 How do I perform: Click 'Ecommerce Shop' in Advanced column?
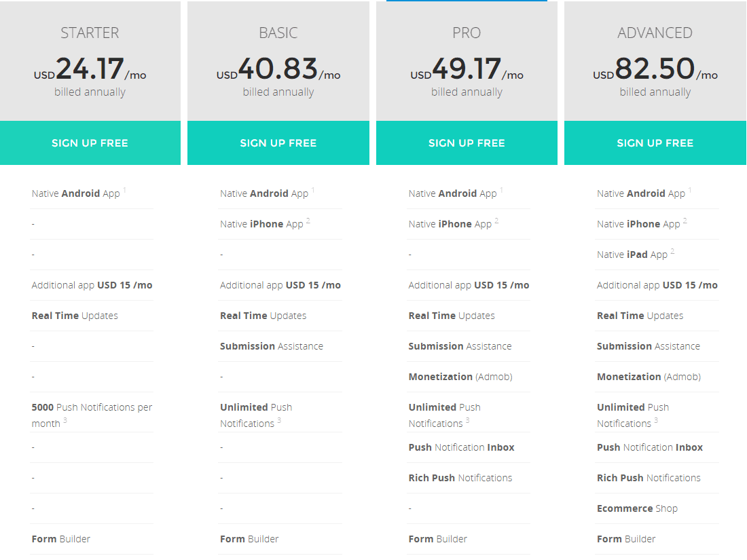637,508
